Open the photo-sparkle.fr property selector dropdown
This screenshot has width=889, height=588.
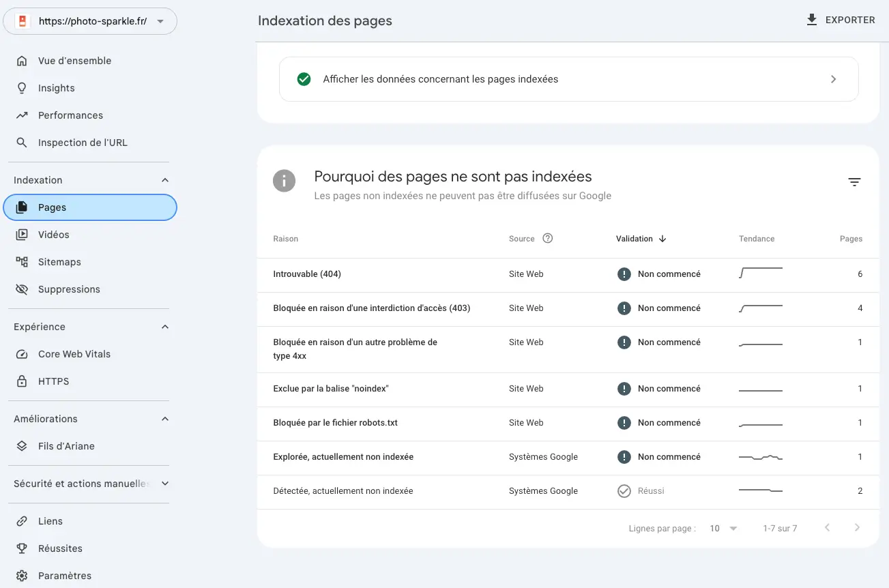pos(90,21)
